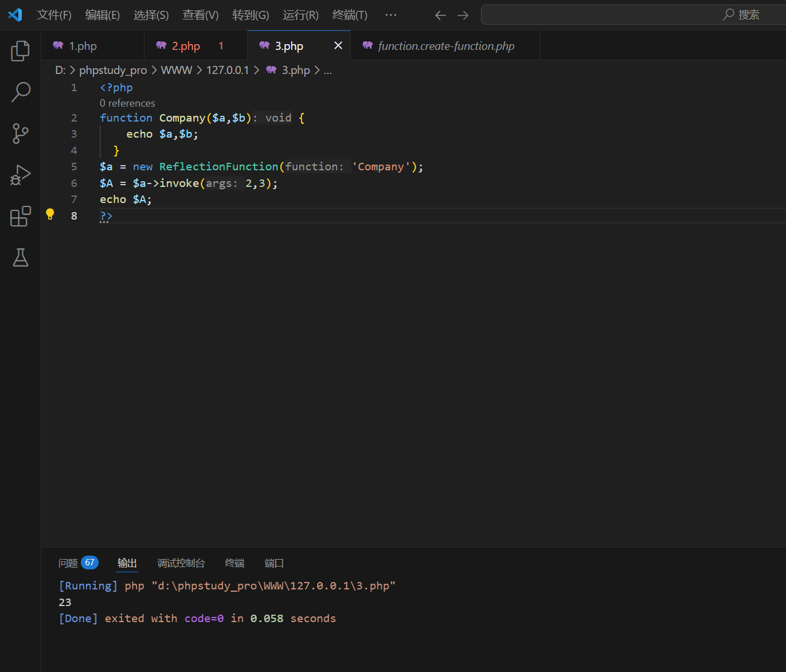The width and height of the screenshot is (786, 672).
Task: Expand the overflow menu ellipsis
Action: tap(391, 15)
